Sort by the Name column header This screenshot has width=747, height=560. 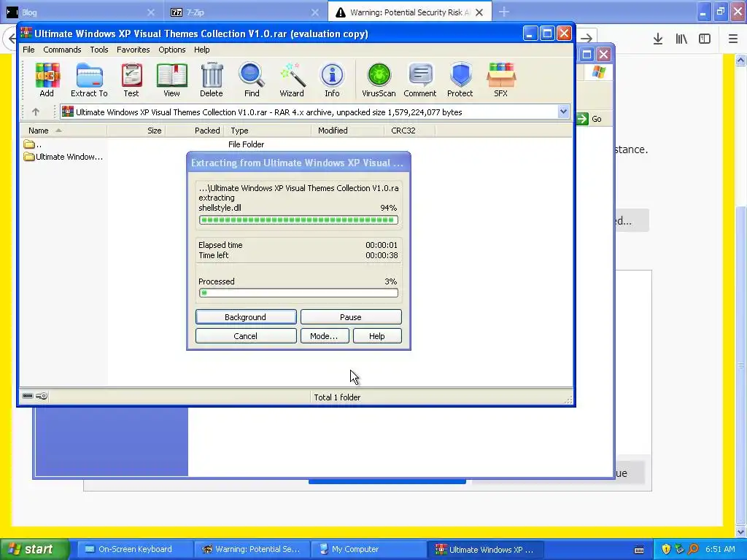[x=63, y=131]
